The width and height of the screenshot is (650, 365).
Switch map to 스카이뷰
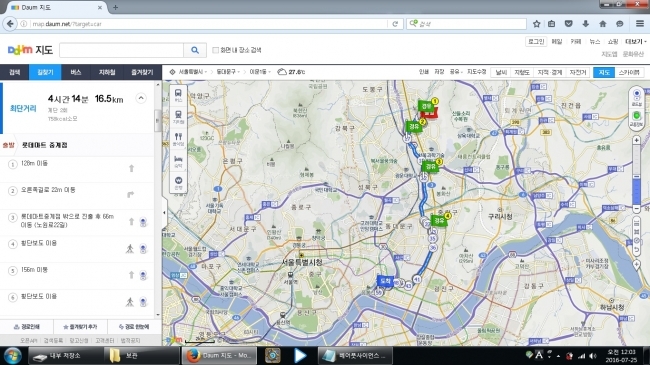629,72
